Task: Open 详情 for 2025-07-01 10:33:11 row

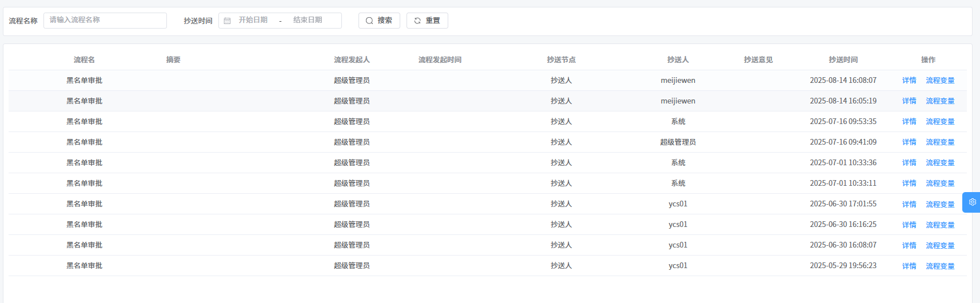Action: pos(909,184)
